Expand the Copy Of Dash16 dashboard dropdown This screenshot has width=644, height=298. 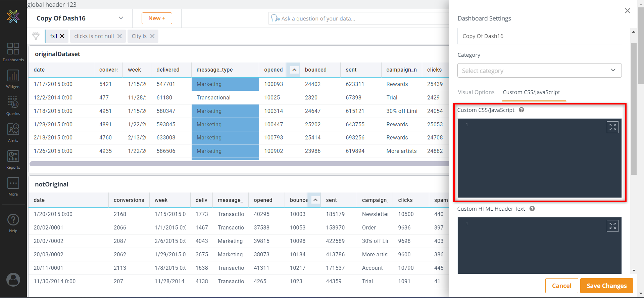pyautogui.click(x=121, y=18)
